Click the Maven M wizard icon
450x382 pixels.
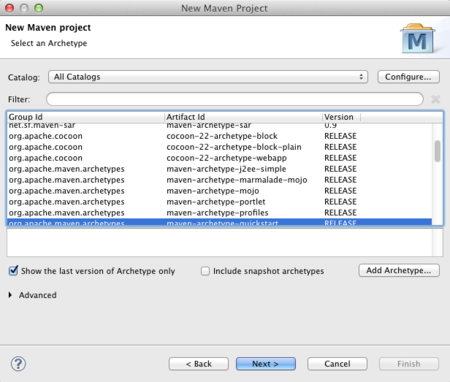point(418,39)
